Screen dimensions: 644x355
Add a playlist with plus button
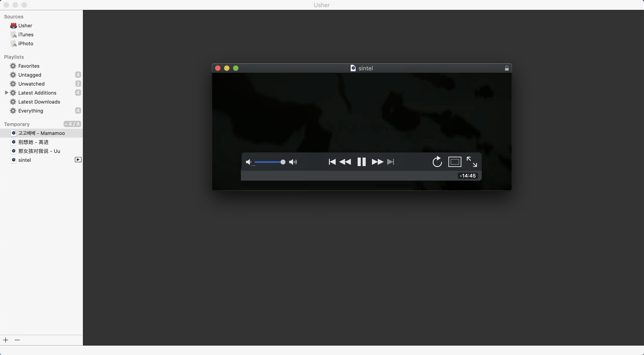tap(6, 340)
